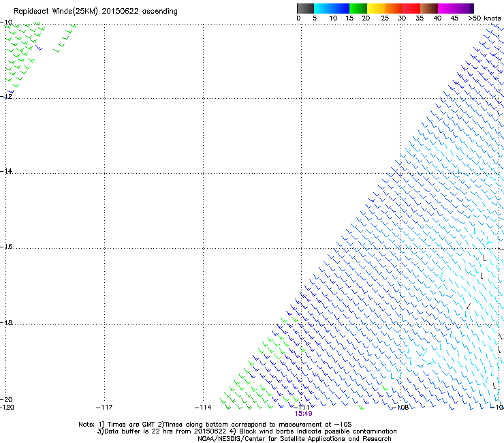Click the '-111' longitude axis label

(302, 408)
